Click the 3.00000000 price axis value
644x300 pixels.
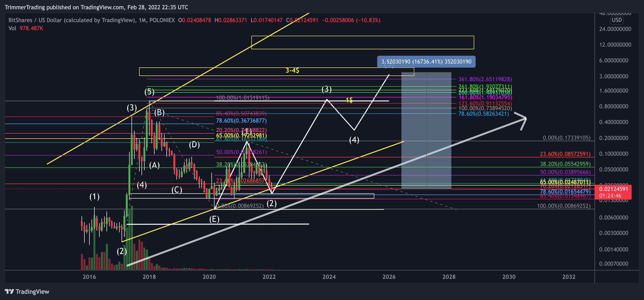click(x=614, y=76)
